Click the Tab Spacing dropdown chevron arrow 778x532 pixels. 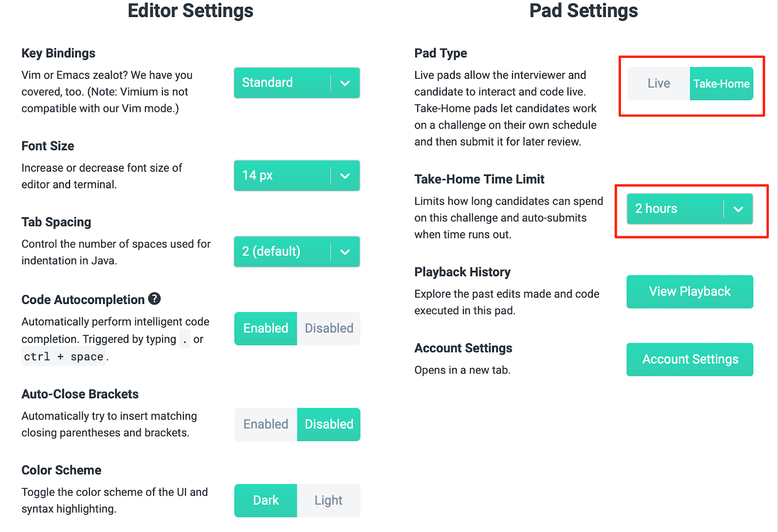coord(345,252)
